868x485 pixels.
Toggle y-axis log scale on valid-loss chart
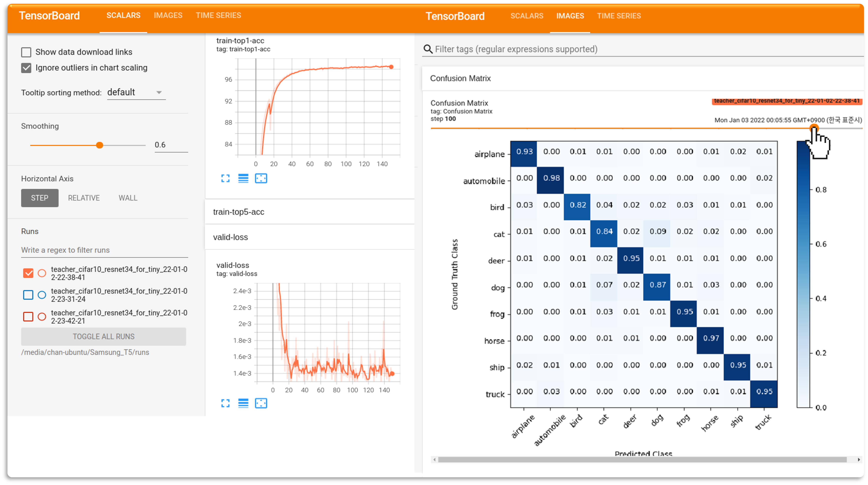pos(243,403)
